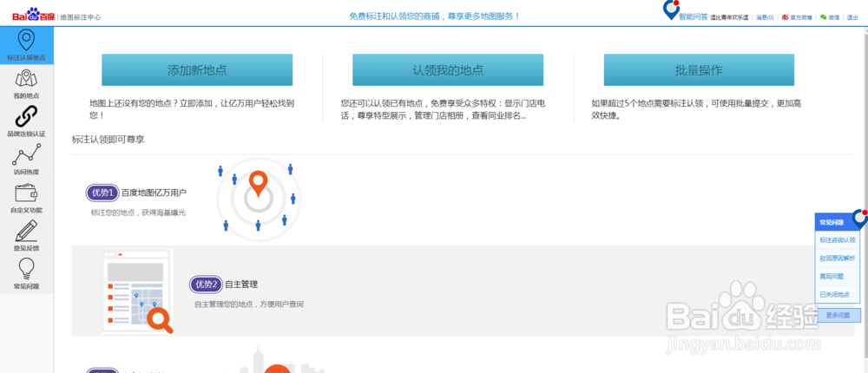
Task: Click the map page illustration thumbnail
Action: (x=137, y=291)
